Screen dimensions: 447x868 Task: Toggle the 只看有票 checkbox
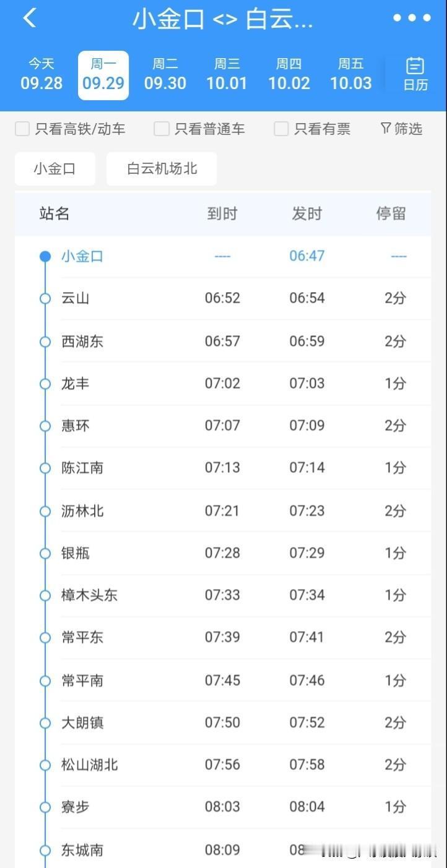tap(281, 129)
